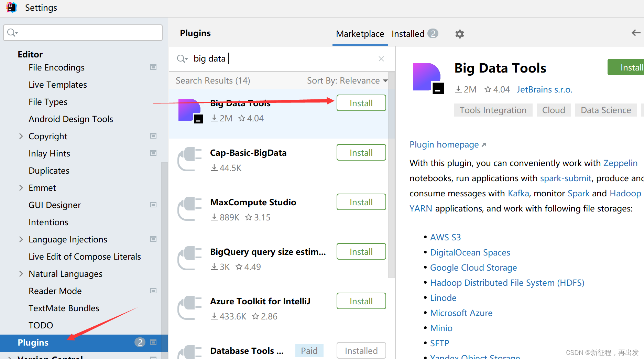Viewport: 644px width, 359px height.
Task: Click the plugin search magnifier icon
Action: coord(182,59)
